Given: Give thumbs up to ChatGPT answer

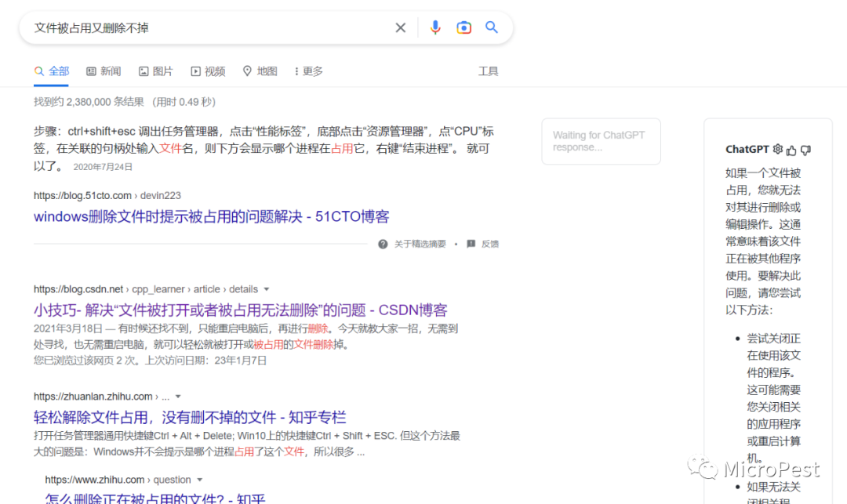Looking at the screenshot, I should (791, 150).
